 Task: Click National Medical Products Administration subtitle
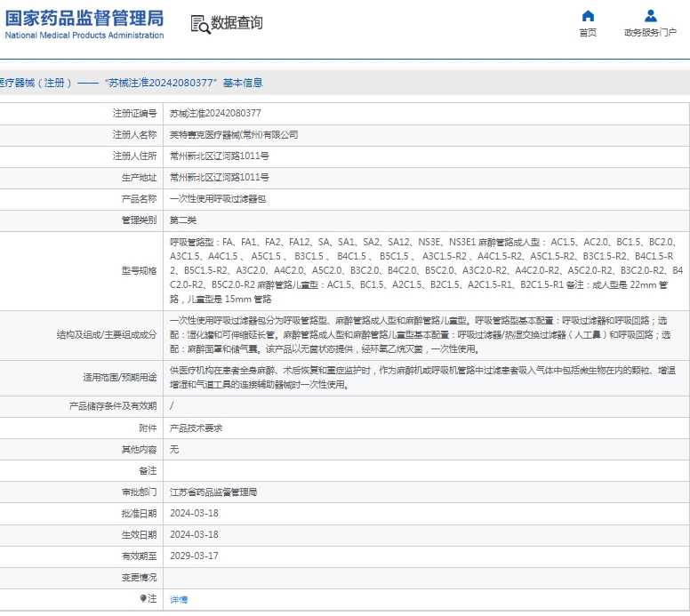tap(84, 36)
